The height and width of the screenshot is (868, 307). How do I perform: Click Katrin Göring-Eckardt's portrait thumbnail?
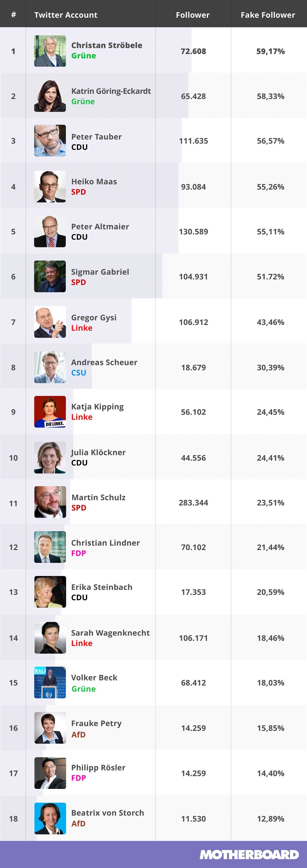(x=50, y=96)
